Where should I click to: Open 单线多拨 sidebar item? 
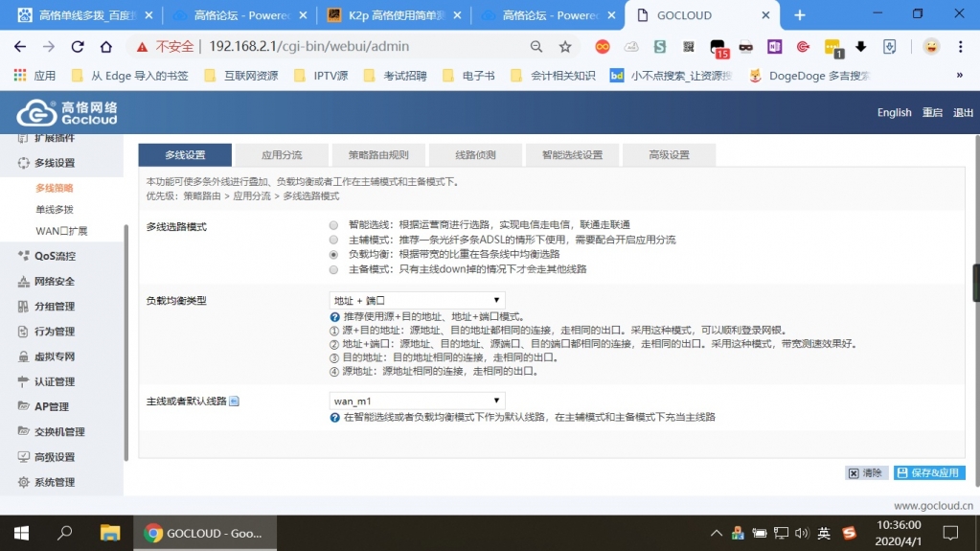click(55, 210)
